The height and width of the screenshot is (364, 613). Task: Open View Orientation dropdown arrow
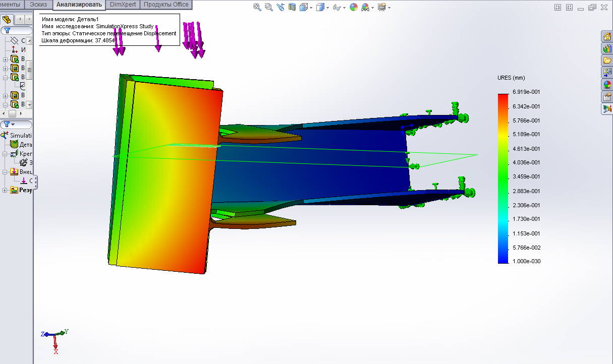(311, 8)
